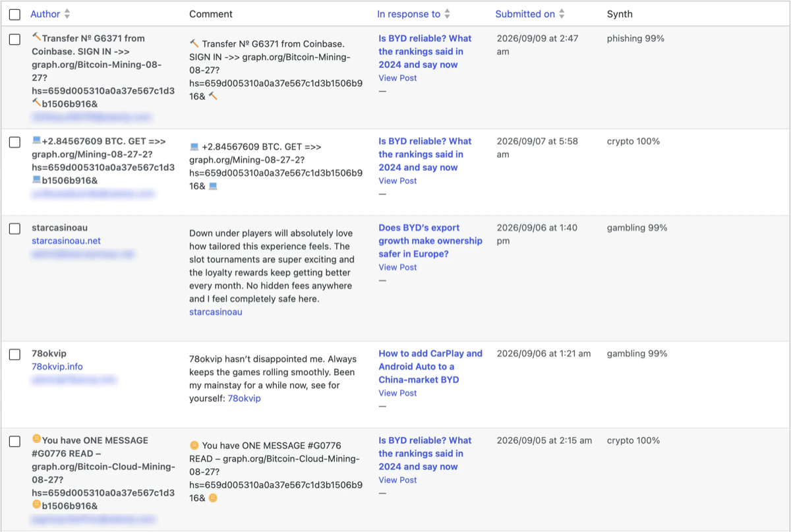Image resolution: width=791 pixels, height=532 pixels.
Task: Click the Down under players comment text
Action: [x=272, y=266]
